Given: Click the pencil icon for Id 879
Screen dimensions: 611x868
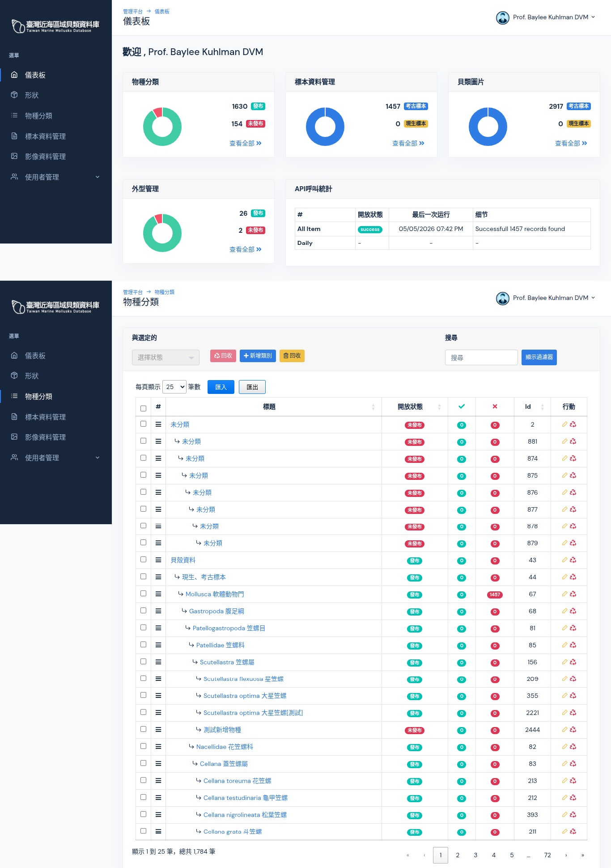Looking at the screenshot, I should coord(564,543).
